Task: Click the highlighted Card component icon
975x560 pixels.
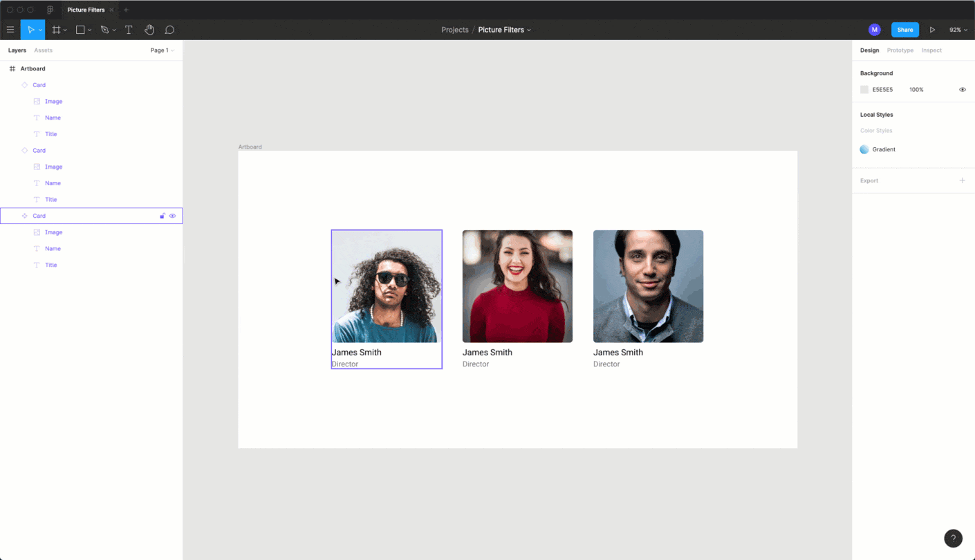Action: [25, 216]
